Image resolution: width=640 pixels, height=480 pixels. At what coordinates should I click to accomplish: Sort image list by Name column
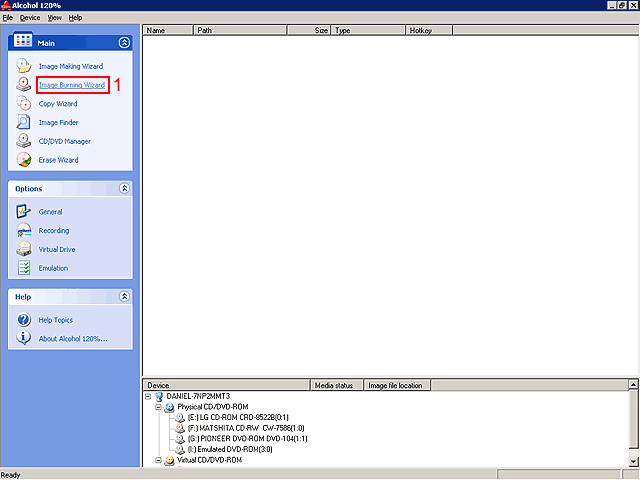pyautogui.click(x=168, y=30)
